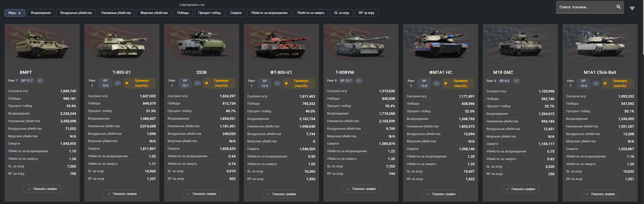
Task: Open Показать график for M18 GMC
Action: [x=520, y=189]
